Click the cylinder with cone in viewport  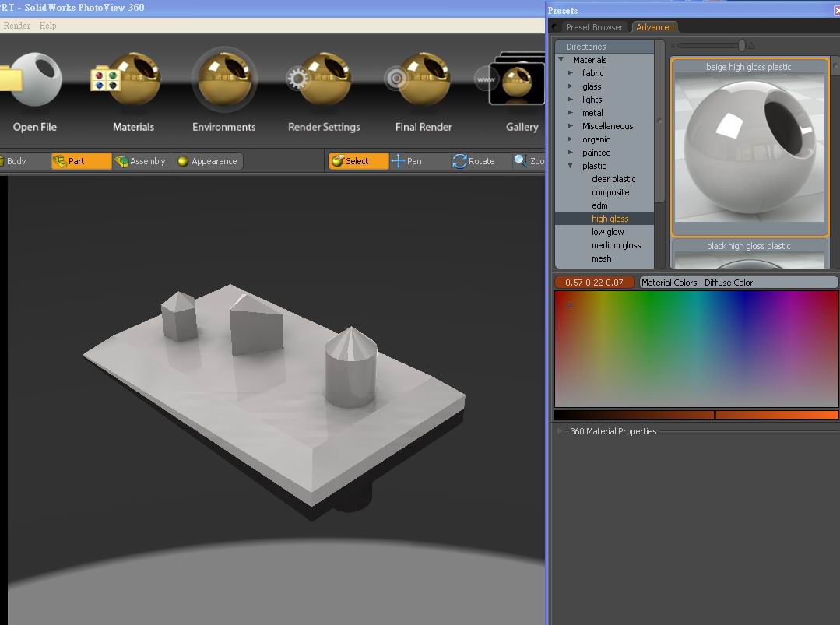(351, 368)
